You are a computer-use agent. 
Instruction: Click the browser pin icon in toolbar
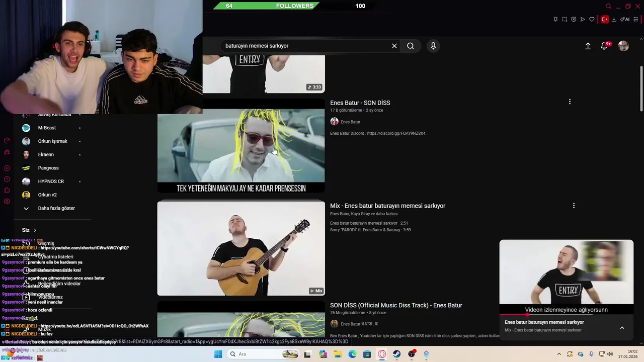pyautogui.click(x=555, y=19)
